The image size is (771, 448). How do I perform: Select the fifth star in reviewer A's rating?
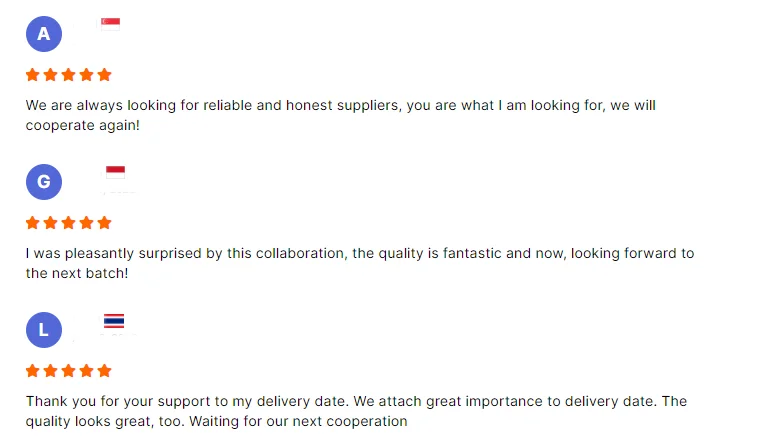pyautogui.click(x=105, y=75)
